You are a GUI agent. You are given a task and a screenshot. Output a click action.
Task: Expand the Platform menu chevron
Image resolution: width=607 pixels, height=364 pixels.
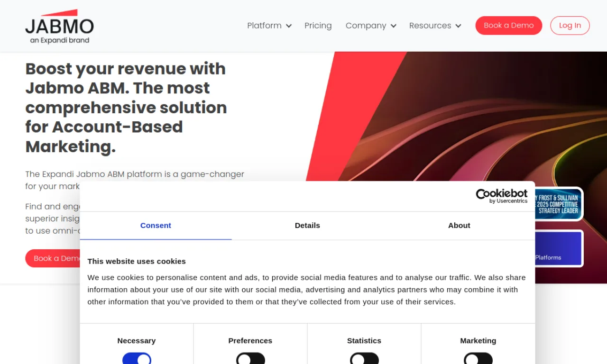(x=288, y=26)
